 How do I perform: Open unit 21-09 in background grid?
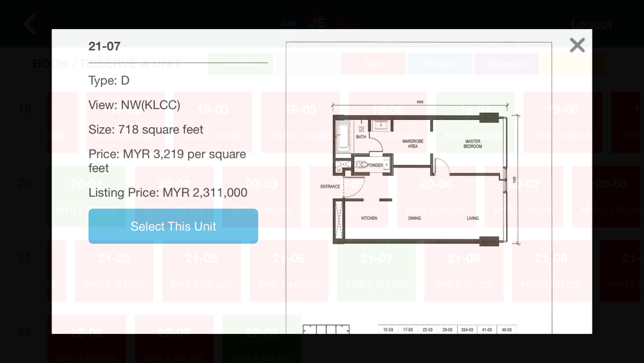click(551, 271)
